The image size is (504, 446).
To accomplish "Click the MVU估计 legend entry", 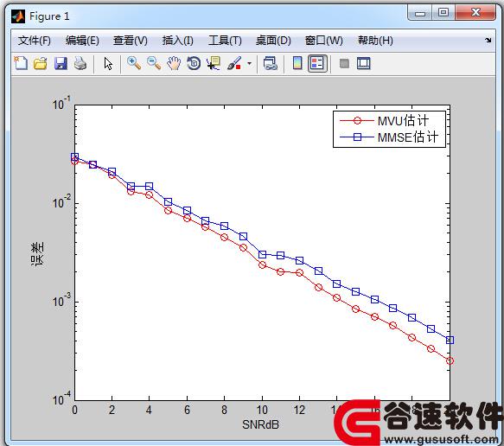I will (385, 121).
